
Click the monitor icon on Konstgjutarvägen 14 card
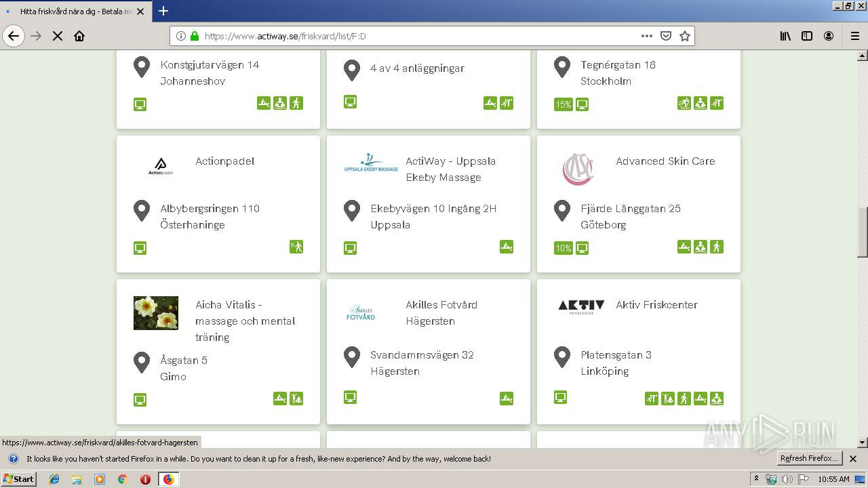point(140,104)
